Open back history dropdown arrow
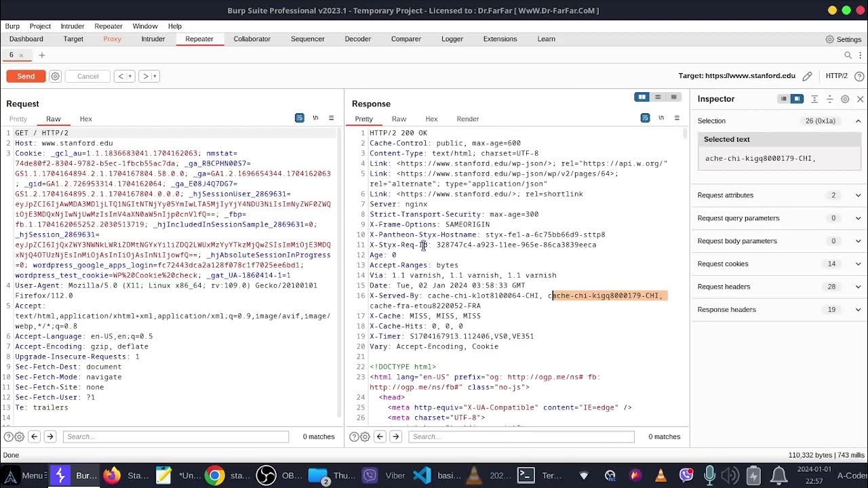The image size is (868, 488). 130,76
